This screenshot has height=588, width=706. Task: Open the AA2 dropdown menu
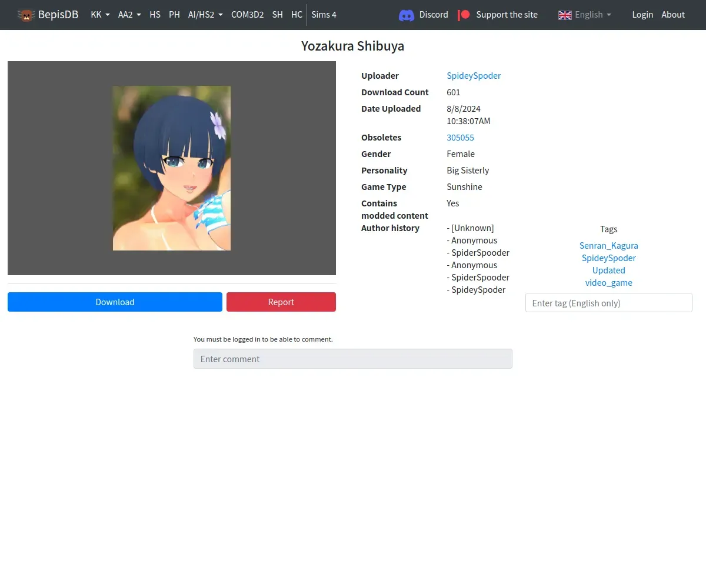coord(129,15)
